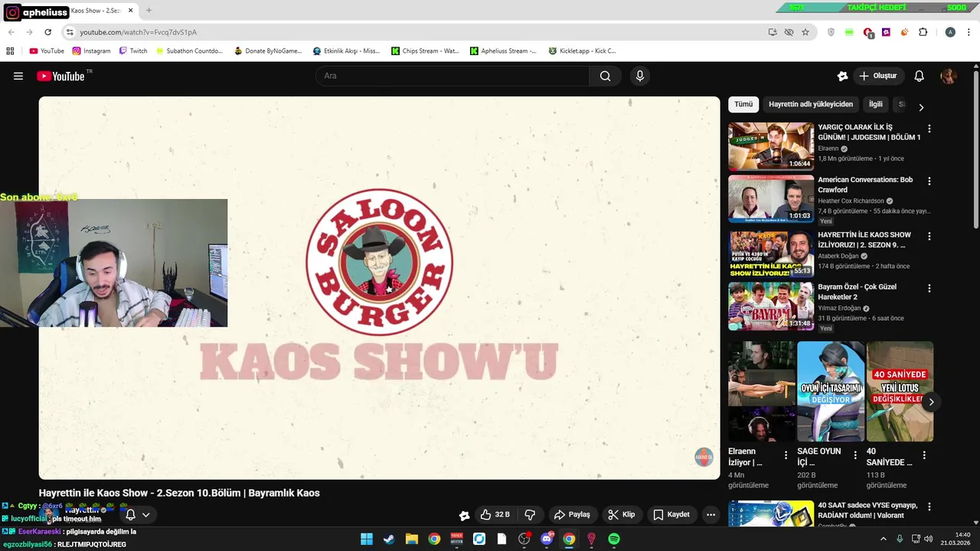Open the shield extension icon
Image resolution: width=980 pixels, height=551 pixels.
point(831,32)
